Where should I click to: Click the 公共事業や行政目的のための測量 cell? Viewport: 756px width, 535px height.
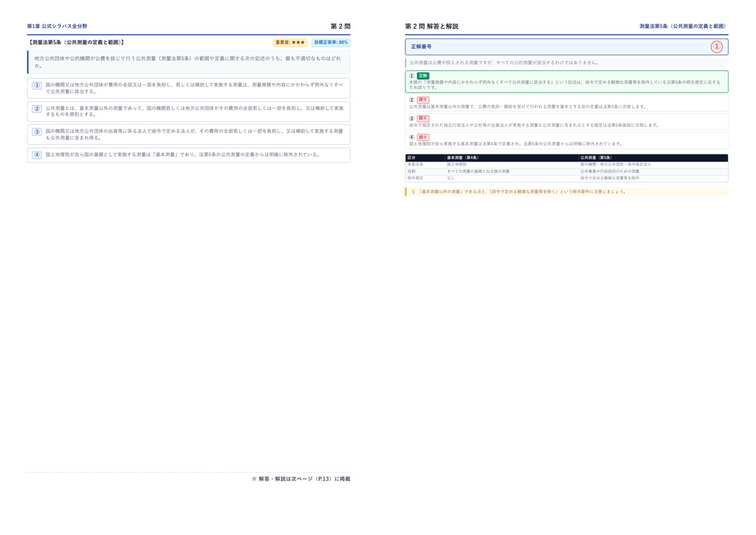610,171
